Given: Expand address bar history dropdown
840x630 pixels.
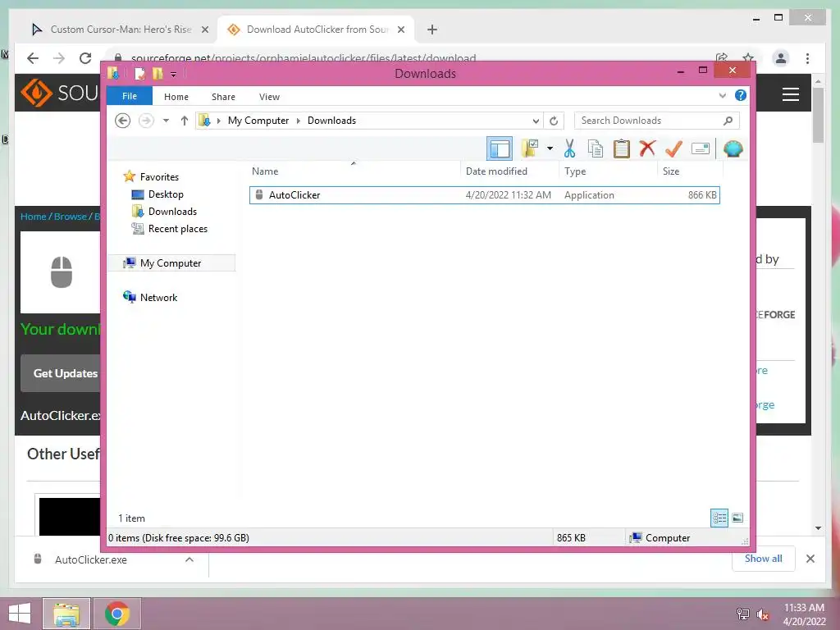Looking at the screenshot, I should point(535,121).
